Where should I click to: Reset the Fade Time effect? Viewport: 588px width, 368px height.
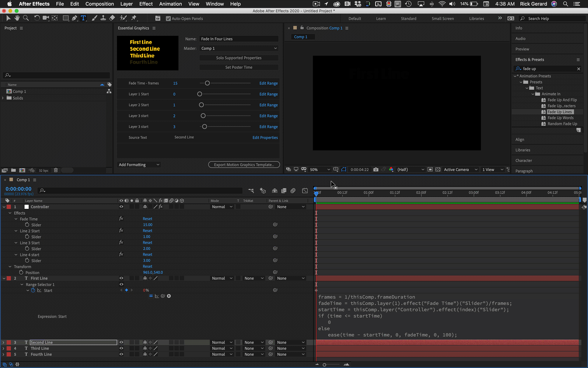pos(147,219)
